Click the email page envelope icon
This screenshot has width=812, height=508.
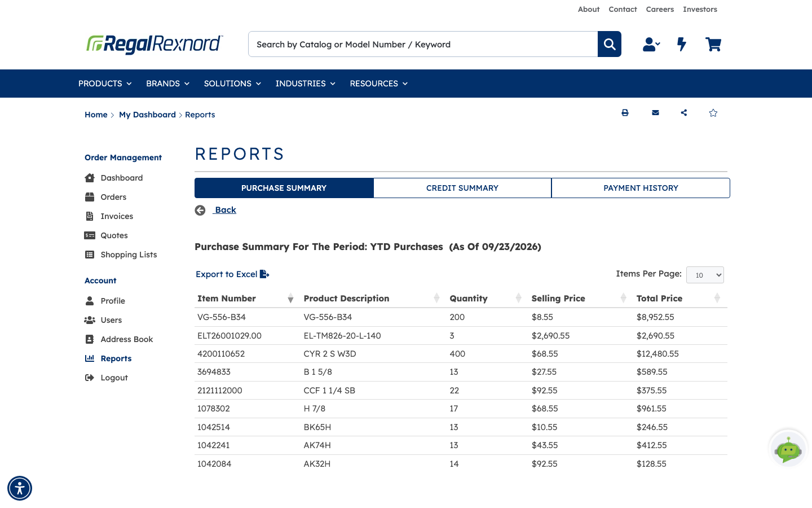(655, 113)
